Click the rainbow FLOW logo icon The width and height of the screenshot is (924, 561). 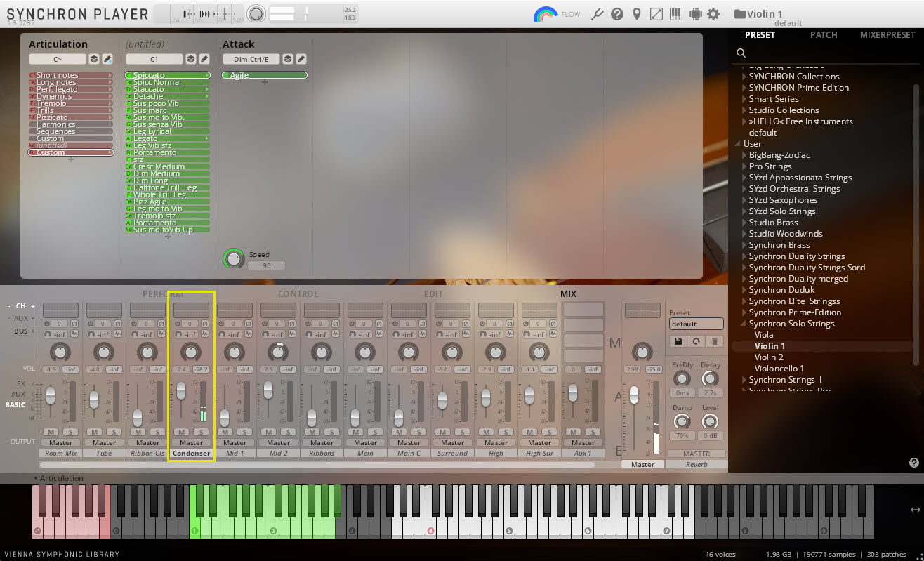click(546, 14)
